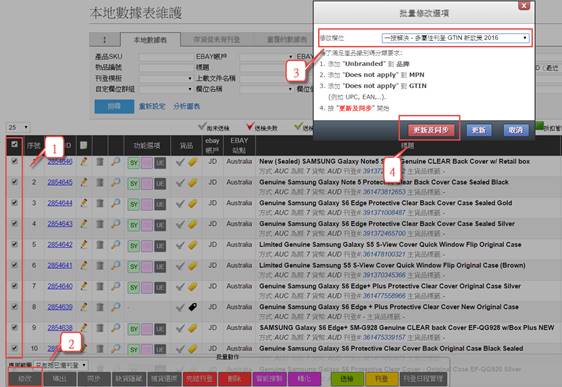Open the scope dropdown above the 修改 button

[60, 365]
